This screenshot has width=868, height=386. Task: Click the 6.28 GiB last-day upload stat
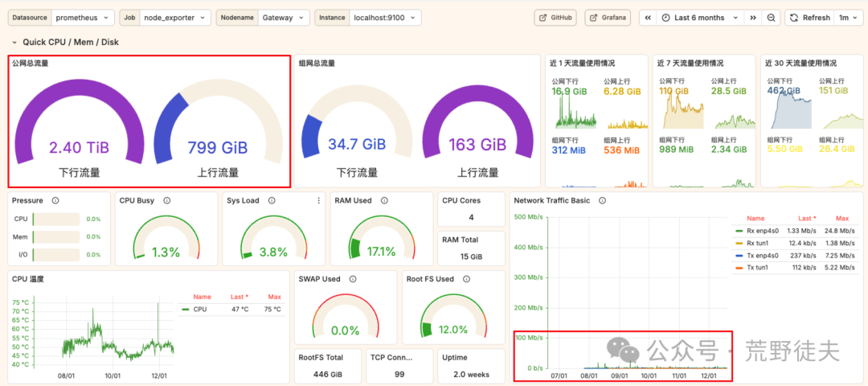622,92
